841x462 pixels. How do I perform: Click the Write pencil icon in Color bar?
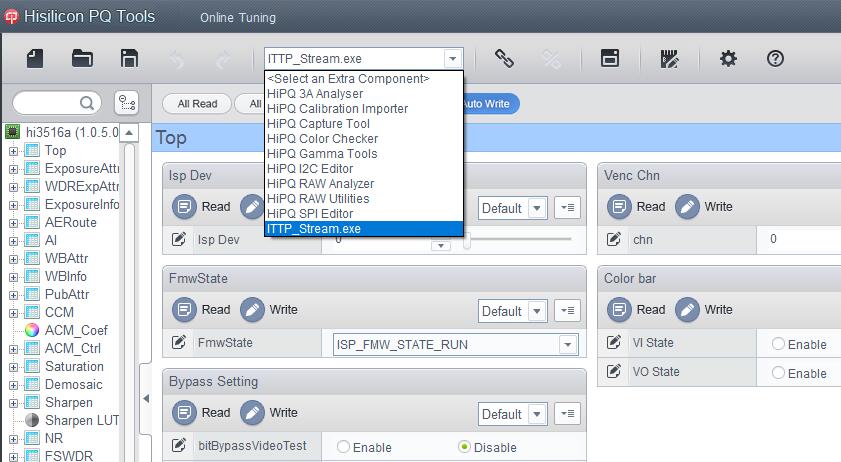687,310
